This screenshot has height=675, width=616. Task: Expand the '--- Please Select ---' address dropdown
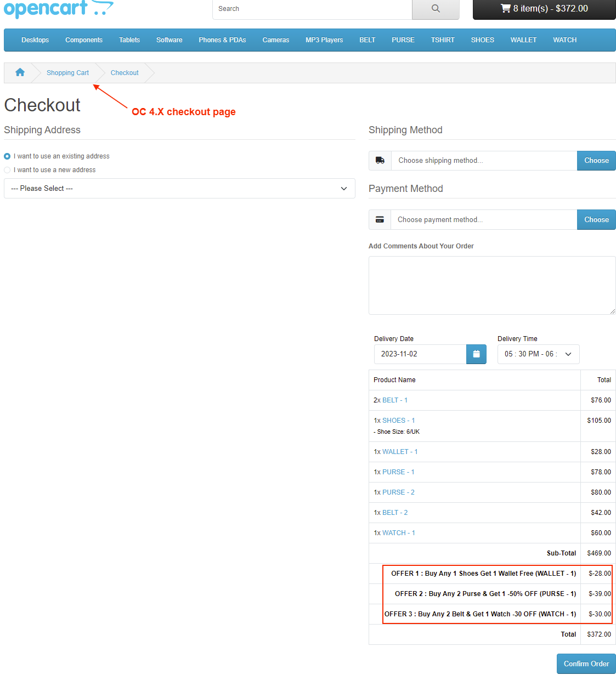pos(179,189)
